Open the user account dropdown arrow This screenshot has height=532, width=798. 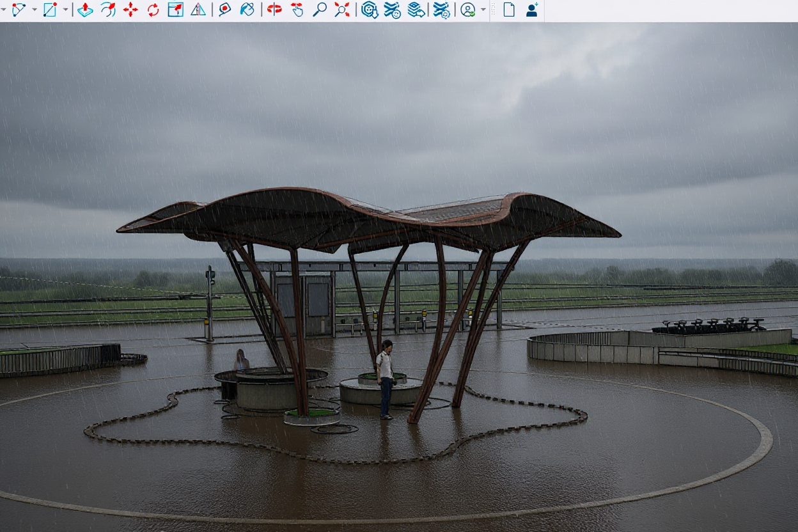(x=483, y=10)
